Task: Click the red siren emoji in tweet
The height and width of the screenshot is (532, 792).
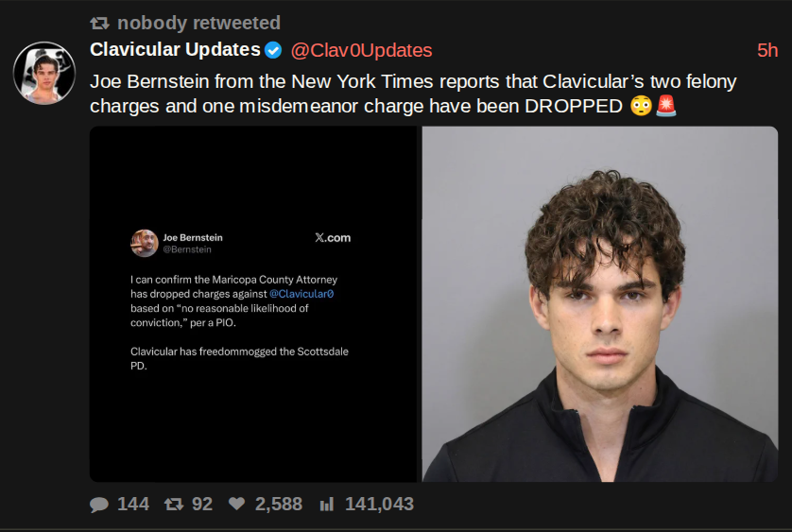Action: tap(665, 106)
